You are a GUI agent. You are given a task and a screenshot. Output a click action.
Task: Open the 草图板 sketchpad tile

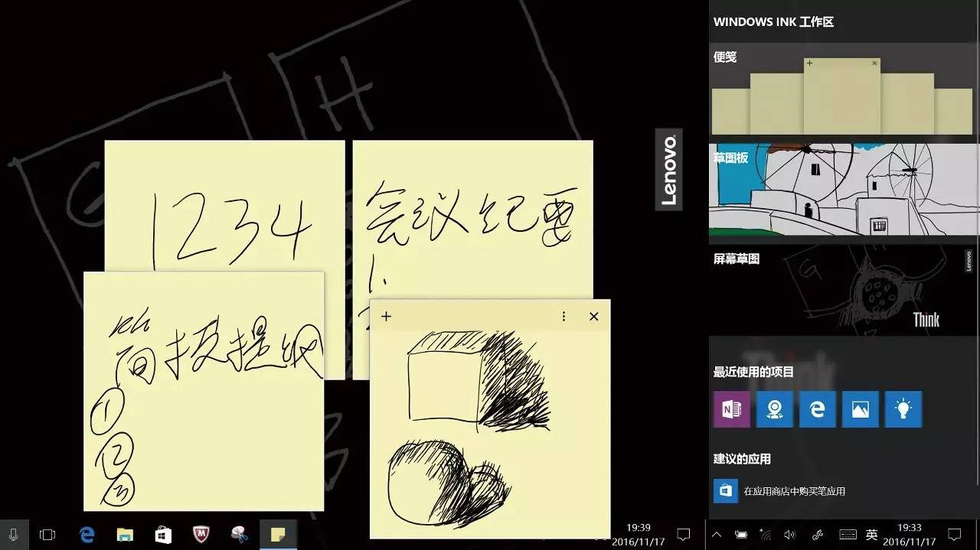click(843, 190)
